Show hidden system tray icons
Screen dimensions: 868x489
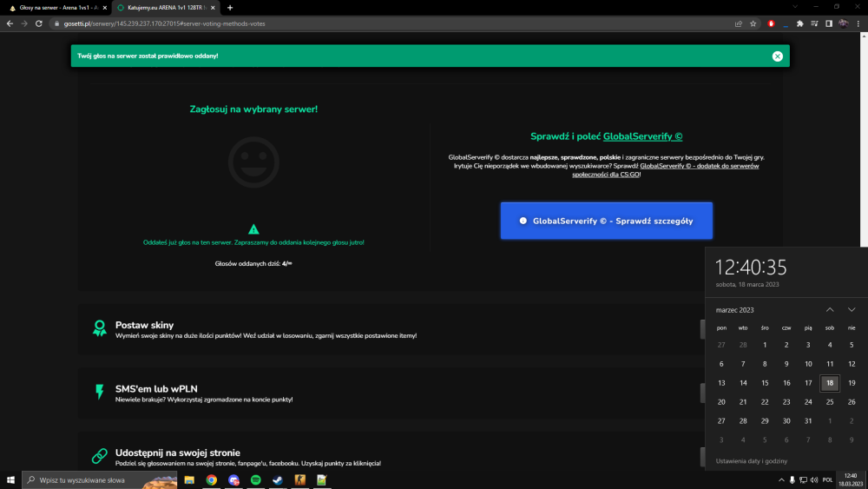click(x=781, y=480)
